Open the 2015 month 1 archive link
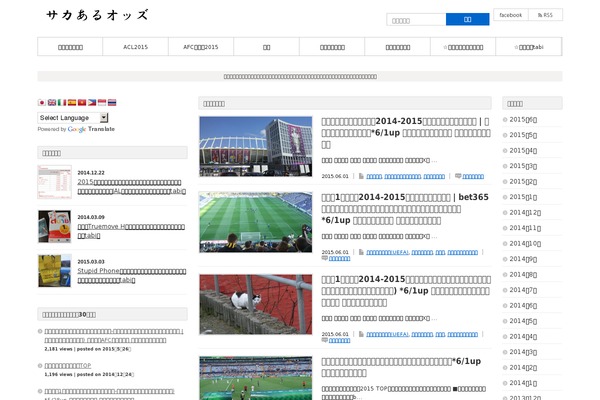Image resolution: width=600 pixels, height=400 pixels. (523, 197)
